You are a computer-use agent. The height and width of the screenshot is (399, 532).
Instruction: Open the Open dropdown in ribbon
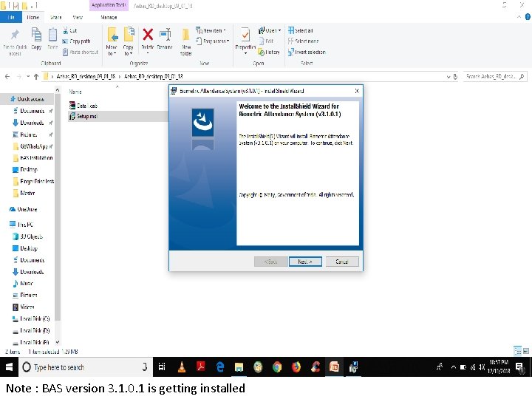tap(270, 30)
